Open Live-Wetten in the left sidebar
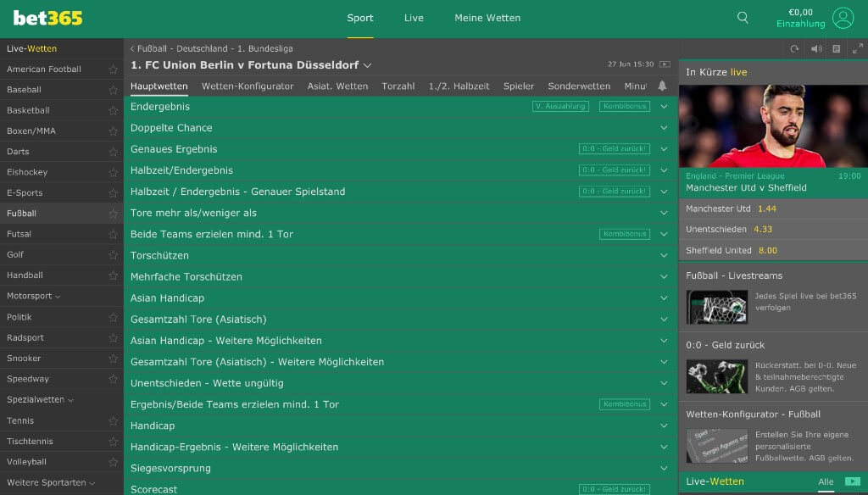 click(31, 48)
